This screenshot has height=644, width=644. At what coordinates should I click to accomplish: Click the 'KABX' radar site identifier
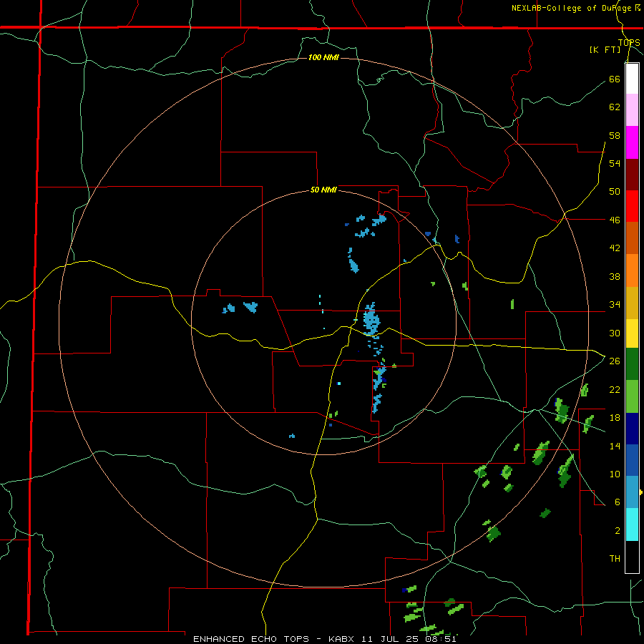point(343,639)
